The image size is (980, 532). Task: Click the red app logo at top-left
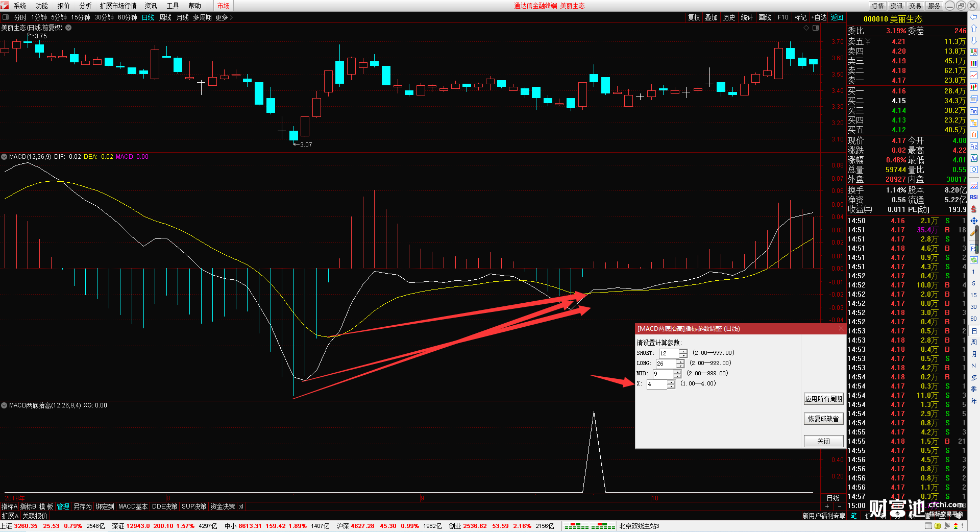pos(5,6)
